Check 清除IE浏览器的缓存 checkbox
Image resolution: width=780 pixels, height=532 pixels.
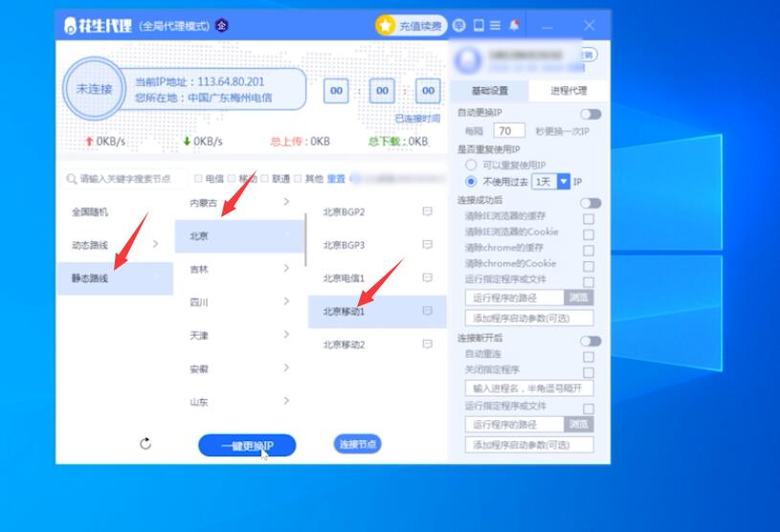tap(589, 219)
